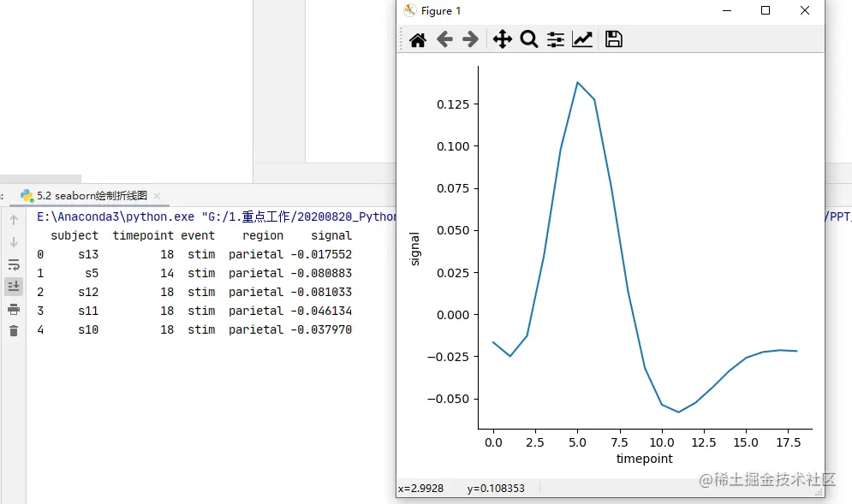Open Configure subplots dialog
Viewport: 852px width, 504px height.
coord(556,39)
